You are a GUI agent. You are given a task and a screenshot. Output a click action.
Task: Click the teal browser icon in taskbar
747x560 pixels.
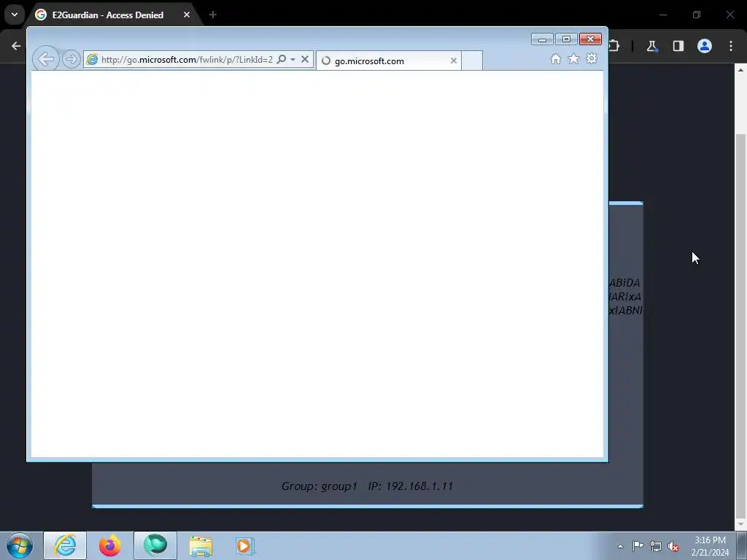tap(155, 545)
